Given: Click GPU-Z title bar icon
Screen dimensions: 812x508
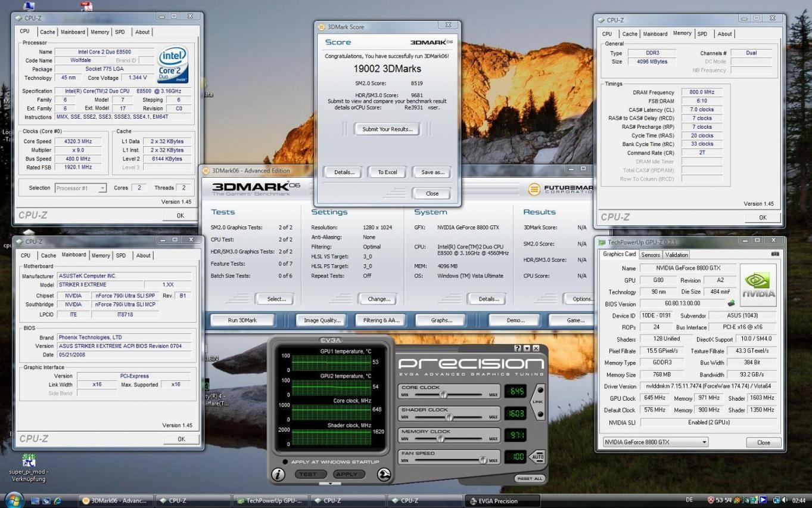Looking at the screenshot, I should pos(602,242).
